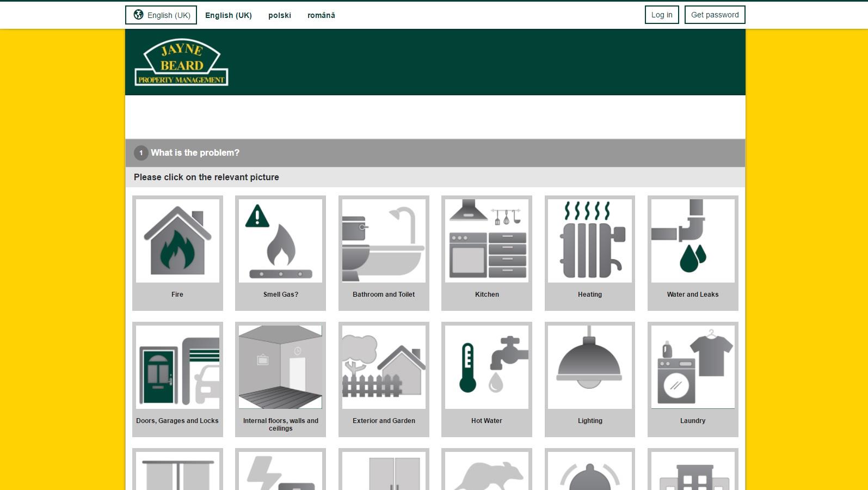Viewport: 868px width, 490px height.
Task: Select English (UK) language link
Action: (x=229, y=15)
